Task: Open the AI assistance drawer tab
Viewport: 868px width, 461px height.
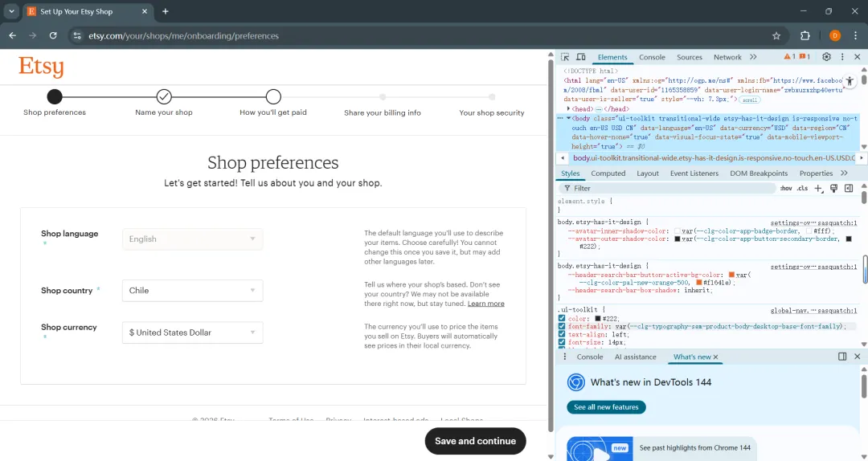Action: point(635,357)
